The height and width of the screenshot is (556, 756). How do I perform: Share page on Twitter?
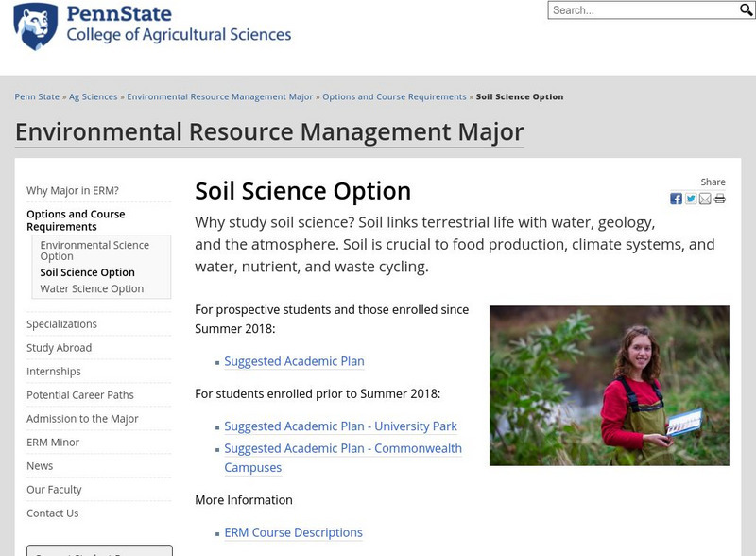point(691,199)
